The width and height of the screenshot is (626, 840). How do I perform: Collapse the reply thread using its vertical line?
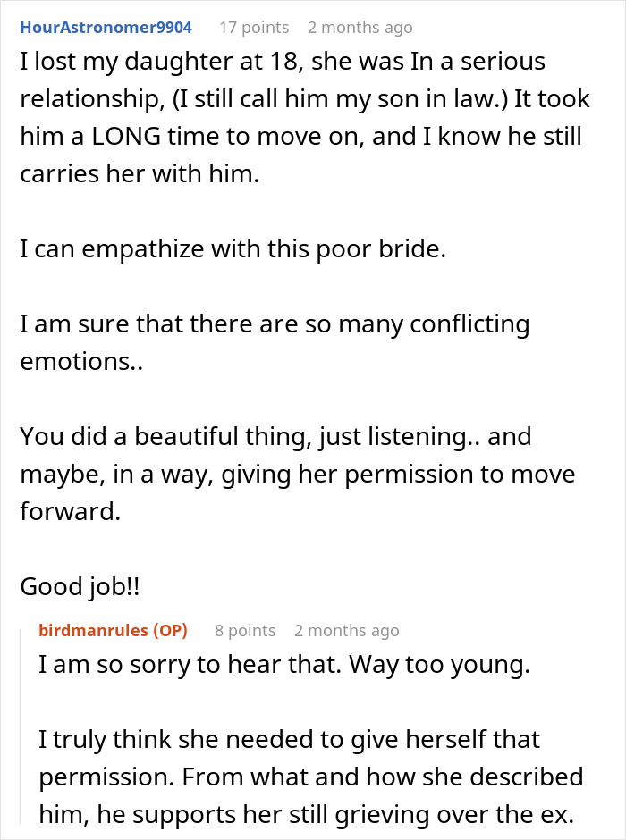click(21, 726)
